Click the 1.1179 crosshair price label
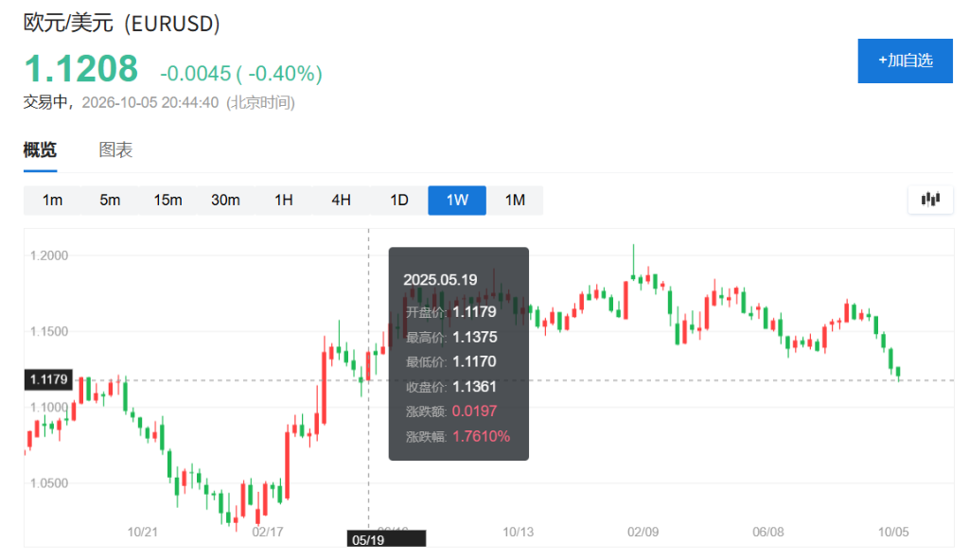This screenshot has height=560, width=969. (x=49, y=379)
